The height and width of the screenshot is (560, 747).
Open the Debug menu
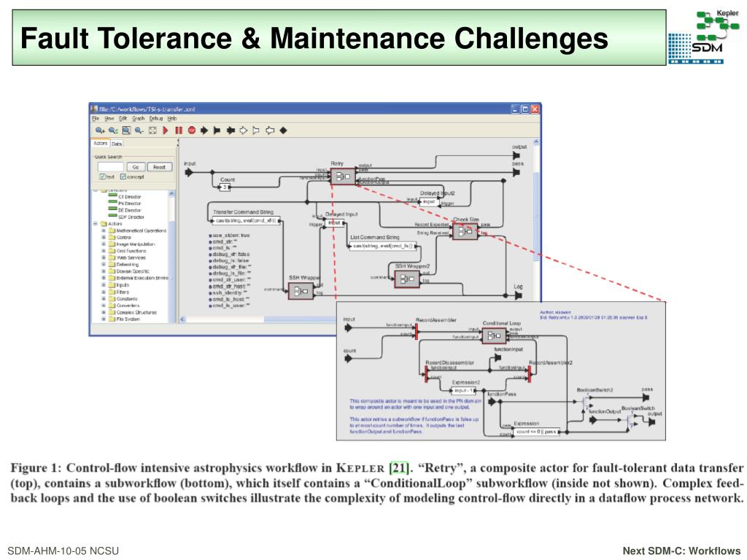pyautogui.click(x=156, y=119)
